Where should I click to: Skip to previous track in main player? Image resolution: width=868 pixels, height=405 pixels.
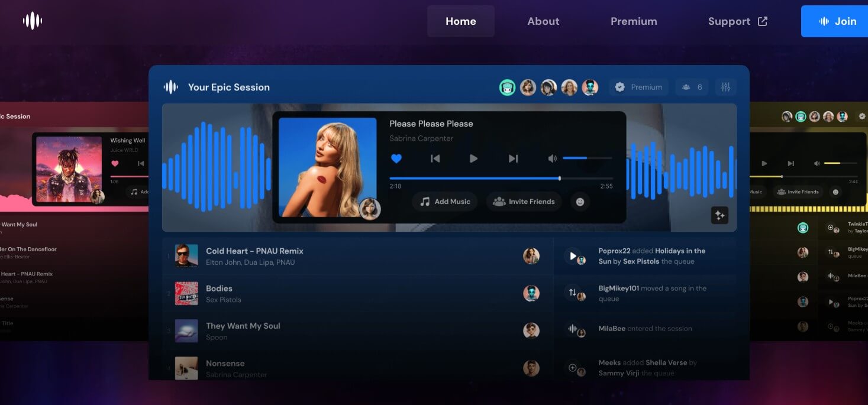pos(435,158)
